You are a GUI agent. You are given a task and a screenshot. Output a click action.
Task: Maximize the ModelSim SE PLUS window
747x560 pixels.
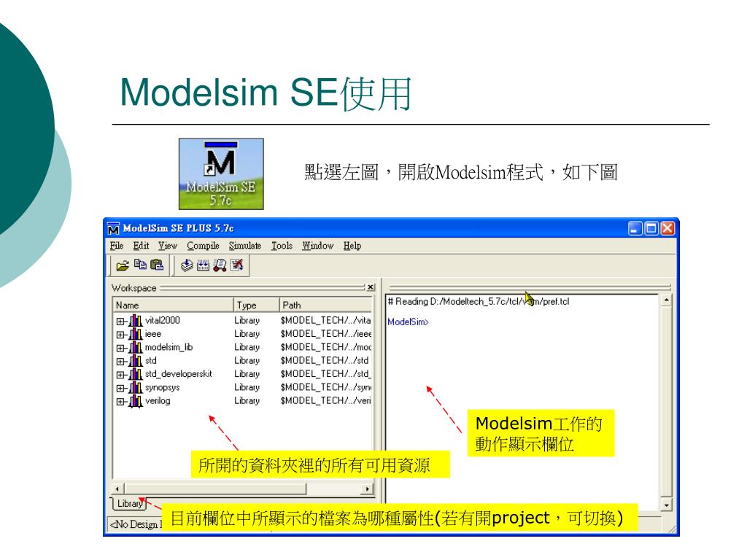(x=651, y=228)
